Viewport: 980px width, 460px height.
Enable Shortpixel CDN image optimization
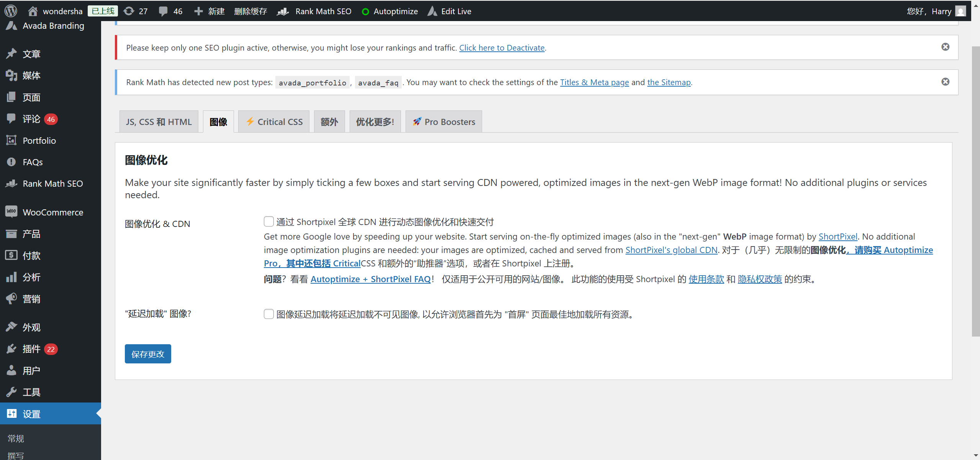[268, 221]
